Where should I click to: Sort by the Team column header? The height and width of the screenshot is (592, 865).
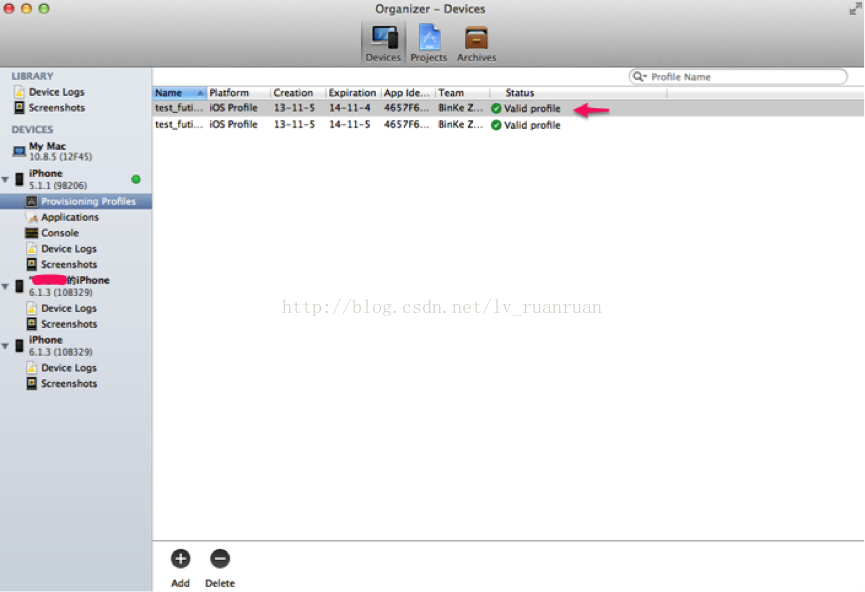pyautogui.click(x=462, y=93)
